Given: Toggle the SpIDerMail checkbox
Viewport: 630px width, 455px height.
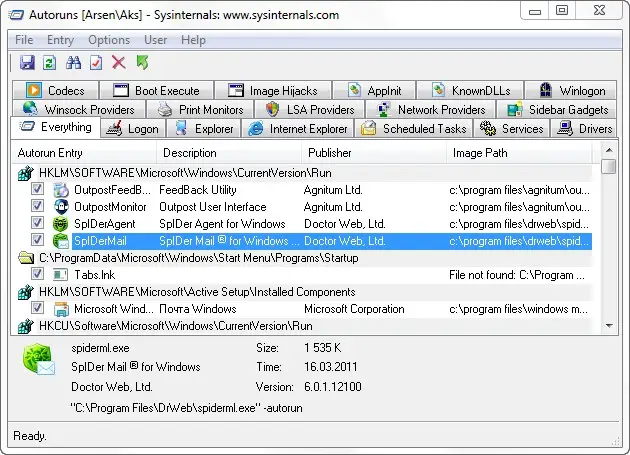Looking at the screenshot, I should pos(37,240).
